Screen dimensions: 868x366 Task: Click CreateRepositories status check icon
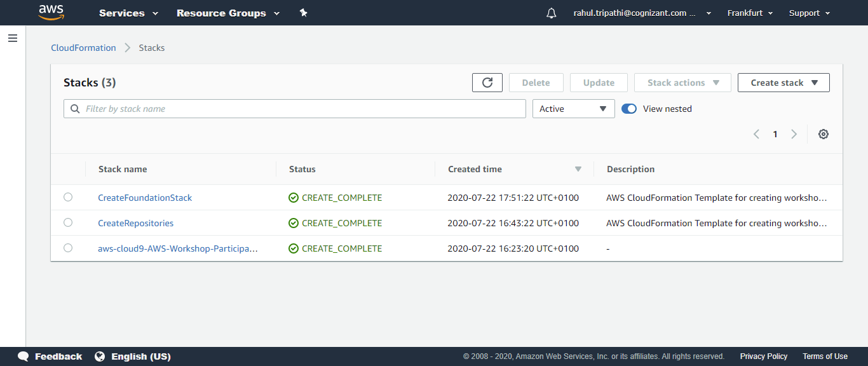click(x=294, y=223)
